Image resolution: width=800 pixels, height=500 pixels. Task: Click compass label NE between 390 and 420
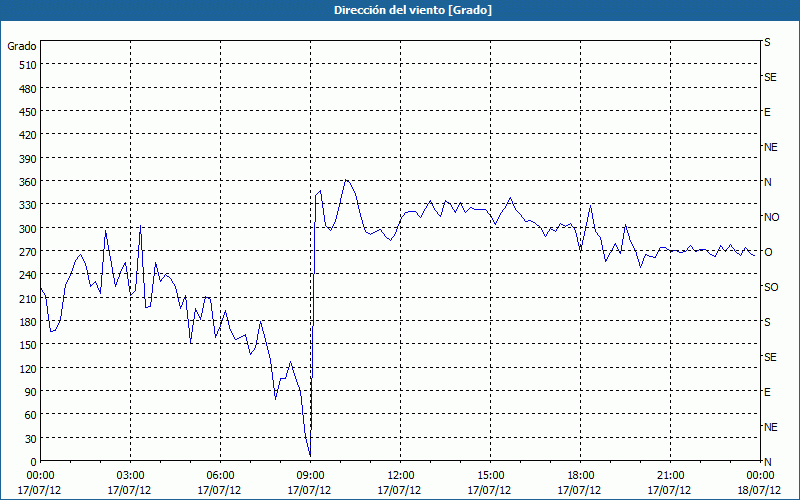[x=771, y=147]
